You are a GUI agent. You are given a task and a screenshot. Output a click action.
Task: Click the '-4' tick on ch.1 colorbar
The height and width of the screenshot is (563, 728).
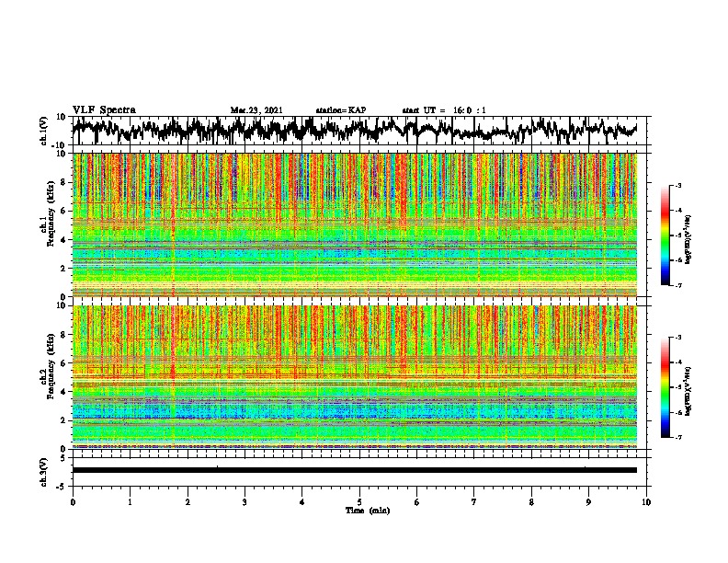pyautogui.click(x=677, y=211)
